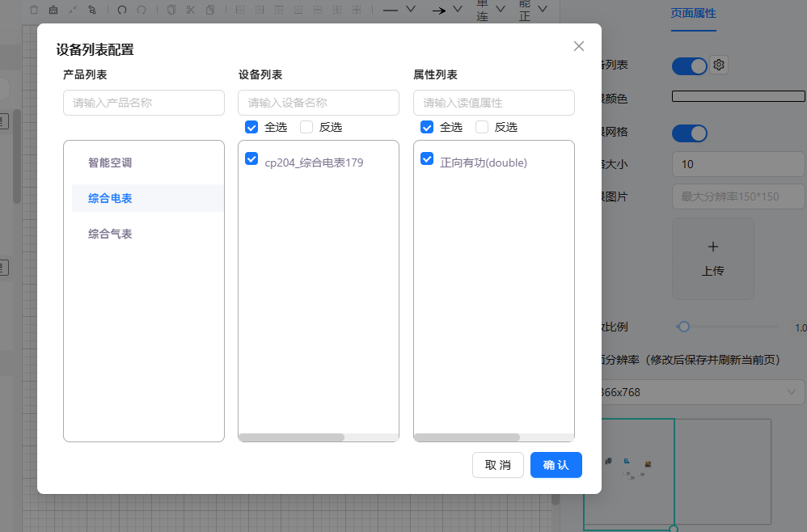The width and height of the screenshot is (807, 532).
Task: Open device list settings gear icon
Action: tap(719, 65)
